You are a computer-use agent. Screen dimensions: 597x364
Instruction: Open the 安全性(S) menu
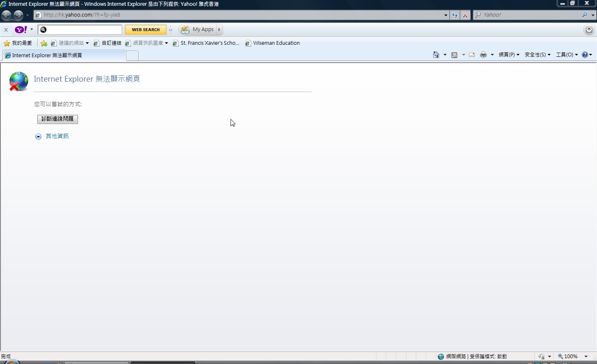pos(538,55)
